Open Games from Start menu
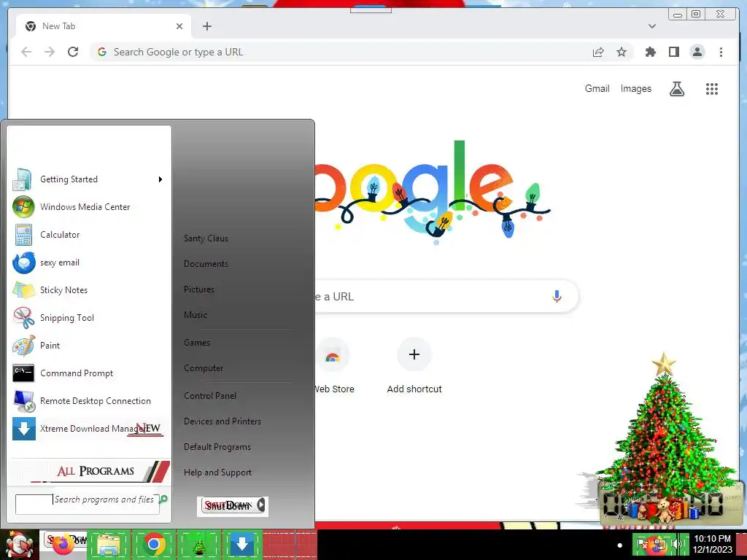Image resolution: width=747 pixels, height=560 pixels. 197,343
